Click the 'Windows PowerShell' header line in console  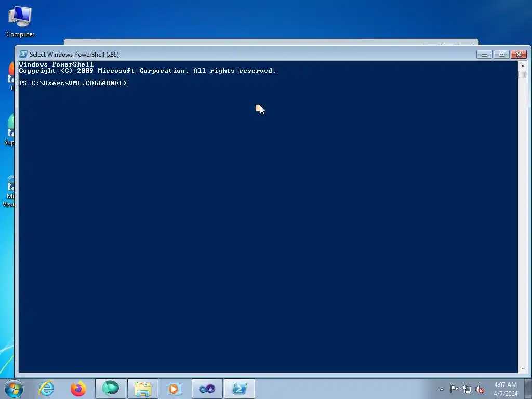point(56,64)
